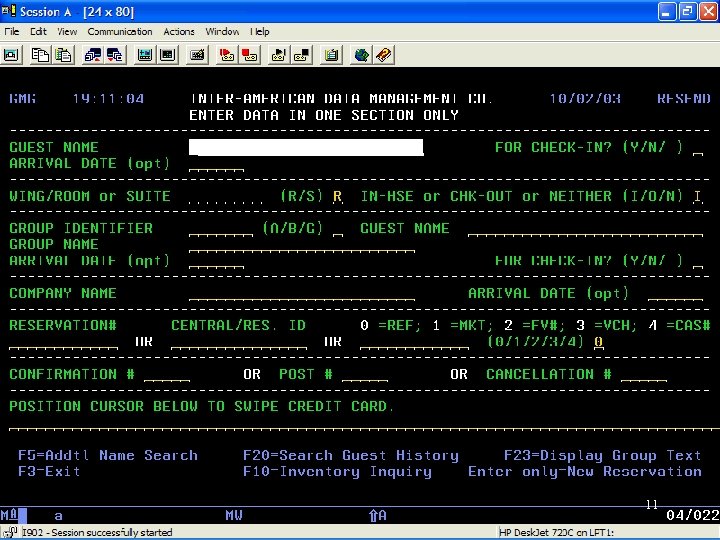
Task: Open the Edit menu
Action: click(38, 32)
